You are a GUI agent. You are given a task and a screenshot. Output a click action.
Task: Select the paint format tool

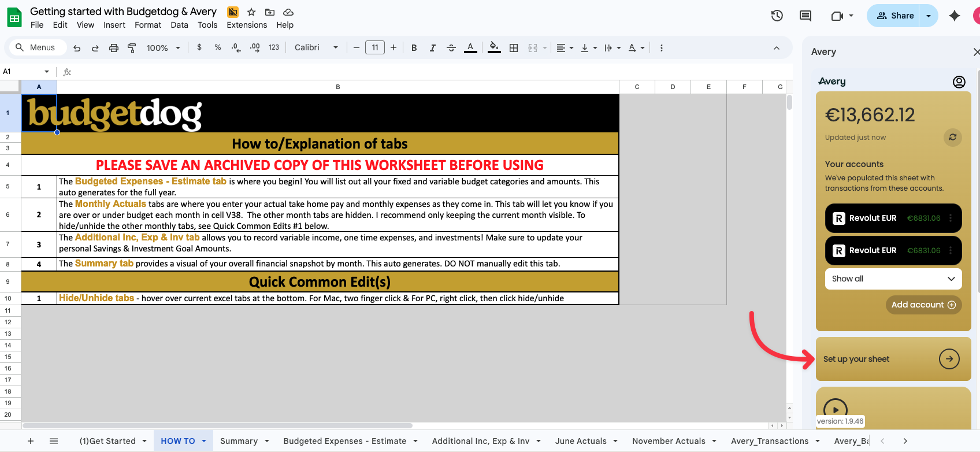tap(132, 48)
